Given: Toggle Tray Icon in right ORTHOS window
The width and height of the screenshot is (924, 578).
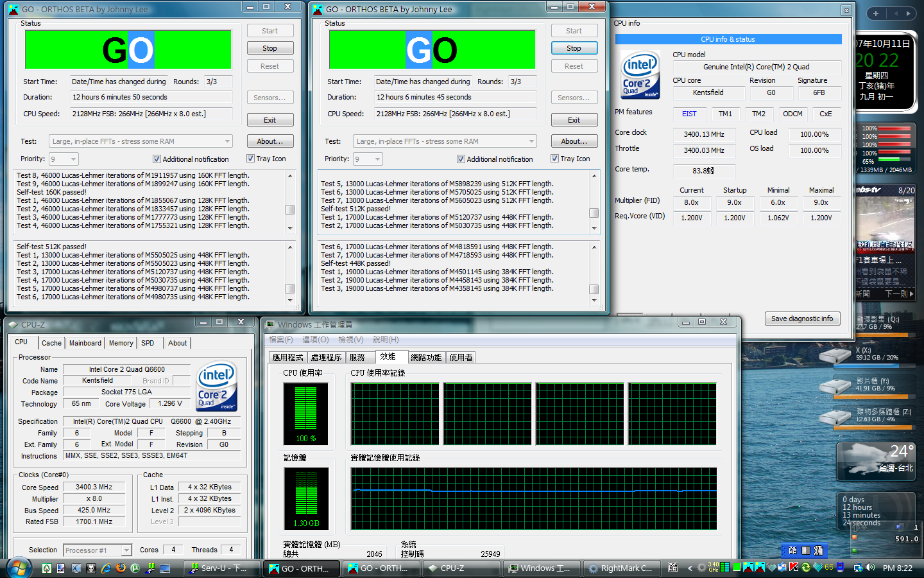Looking at the screenshot, I should 554,159.
